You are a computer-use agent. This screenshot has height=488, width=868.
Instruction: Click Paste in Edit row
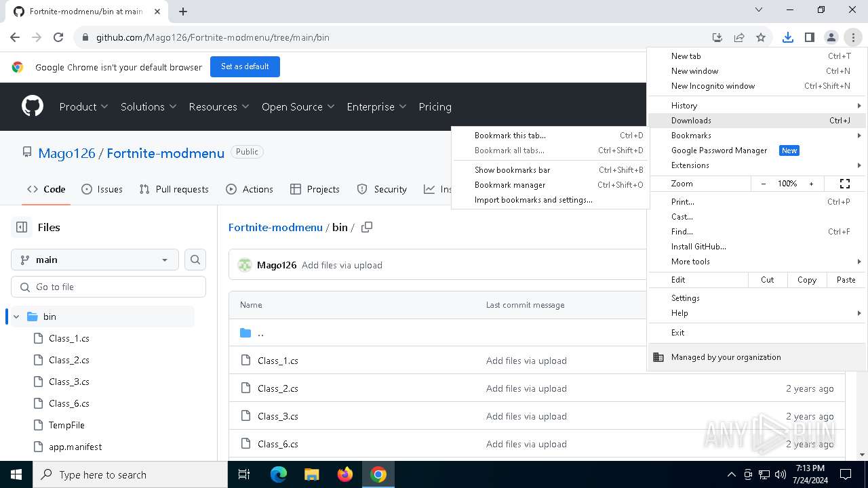846,280
